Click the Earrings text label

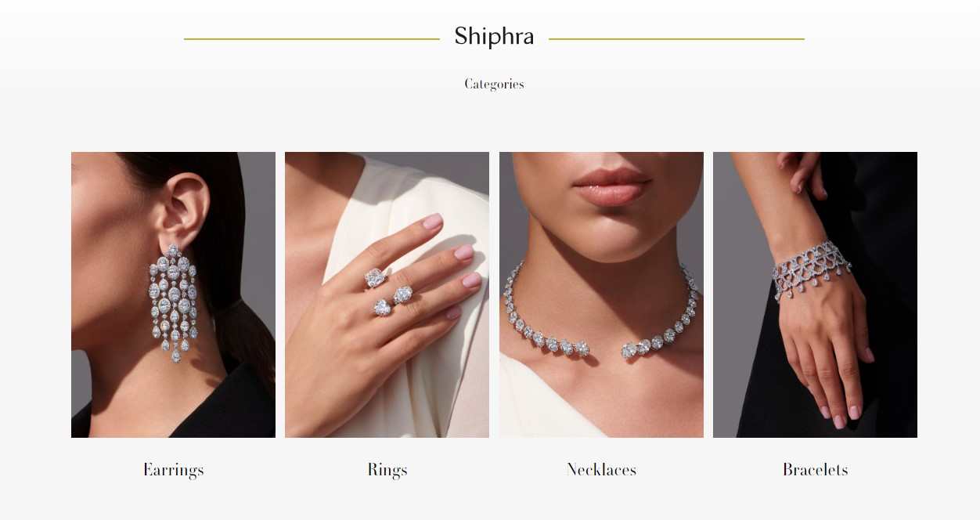173,470
